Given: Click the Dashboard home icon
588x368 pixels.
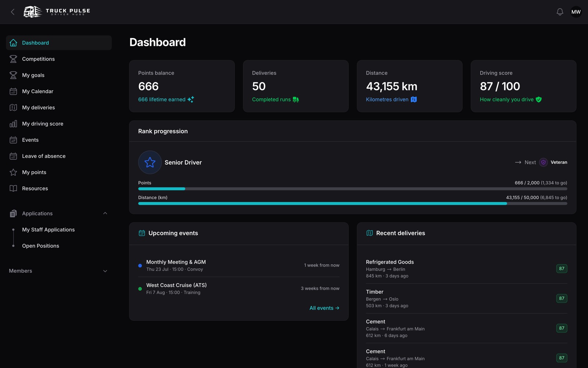Looking at the screenshot, I should coord(13,43).
